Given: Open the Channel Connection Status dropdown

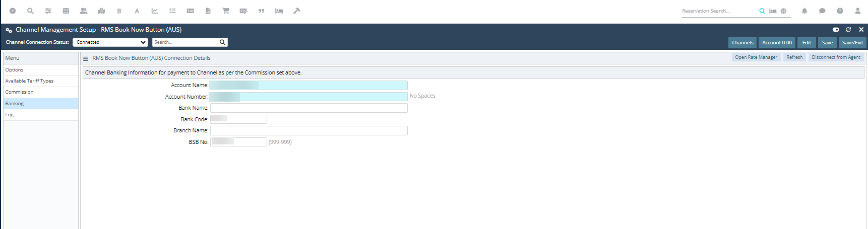Looking at the screenshot, I should point(110,42).
